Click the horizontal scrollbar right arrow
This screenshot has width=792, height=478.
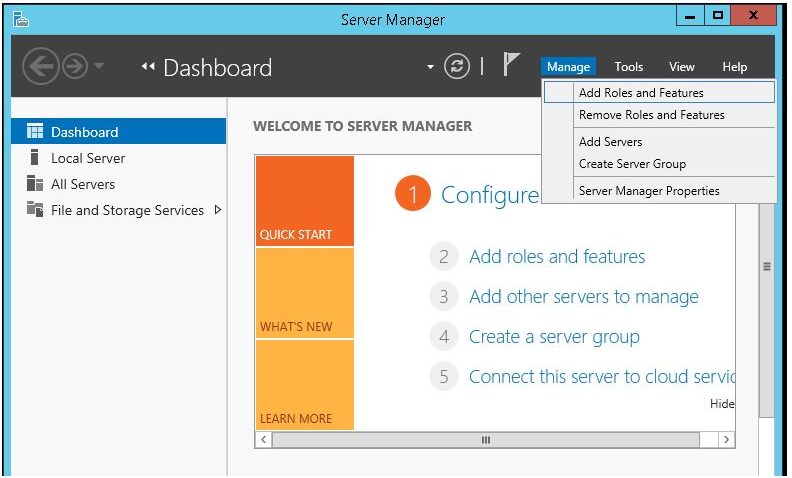click(726, 440)
